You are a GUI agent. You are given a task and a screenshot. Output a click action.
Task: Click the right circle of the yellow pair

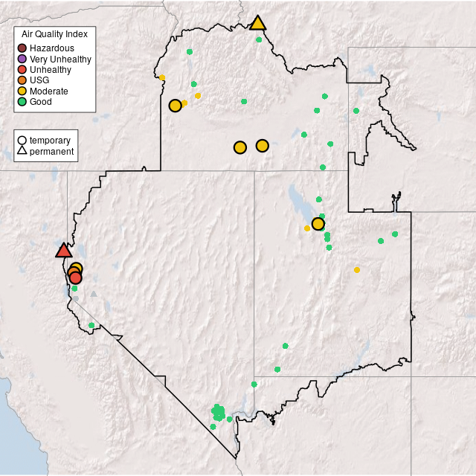point(263,146)
